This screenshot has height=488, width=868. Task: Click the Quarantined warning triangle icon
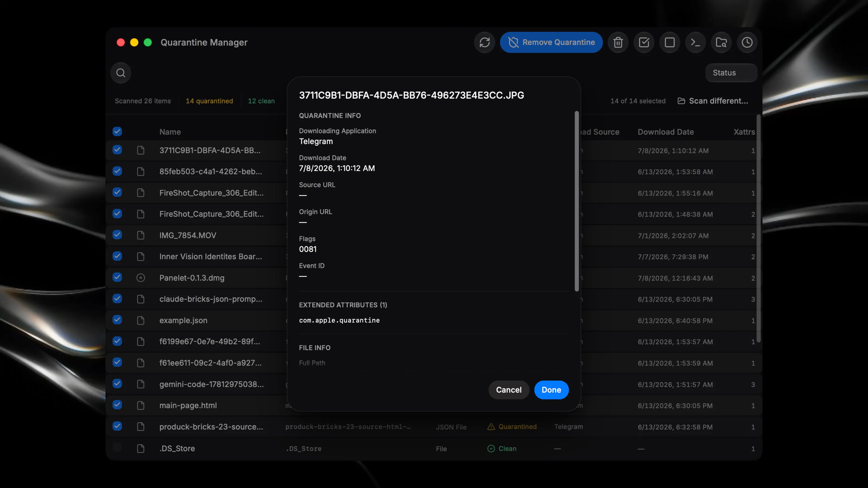point(491,427)
